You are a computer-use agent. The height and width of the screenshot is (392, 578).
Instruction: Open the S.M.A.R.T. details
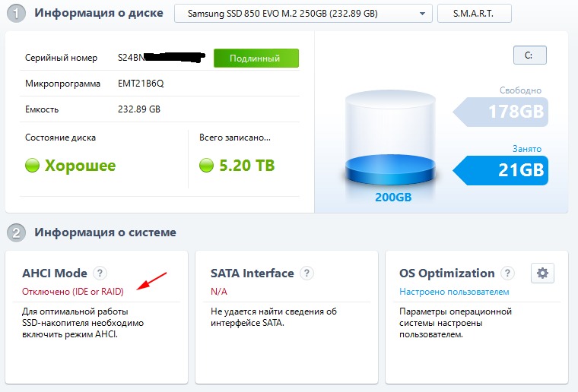click(x=474, y=14)
